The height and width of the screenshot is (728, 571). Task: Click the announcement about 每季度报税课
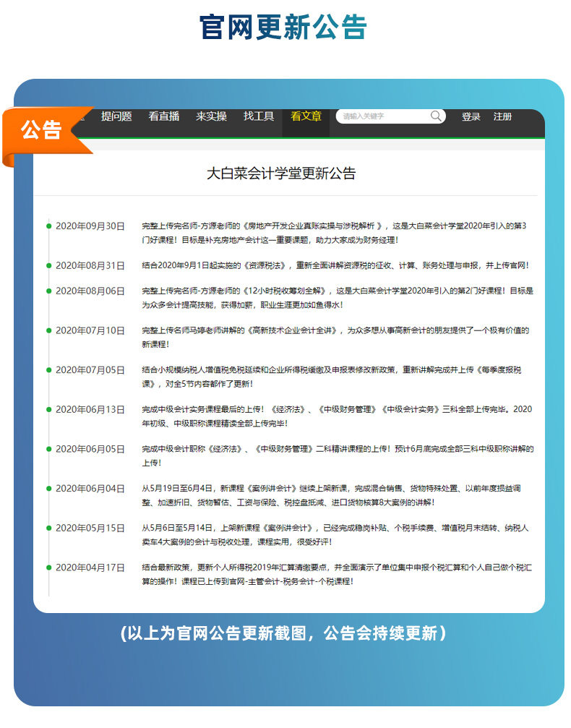tap(332, 377)
